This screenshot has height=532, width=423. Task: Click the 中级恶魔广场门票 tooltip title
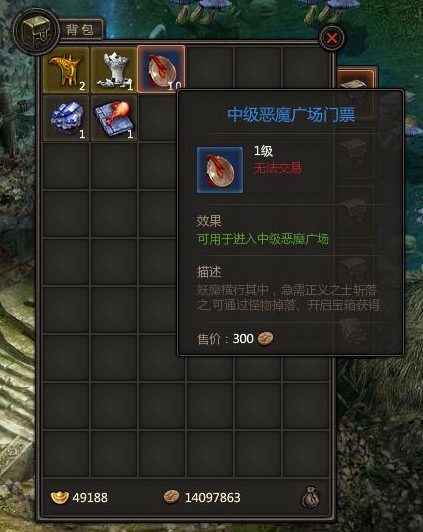(291, 114)
